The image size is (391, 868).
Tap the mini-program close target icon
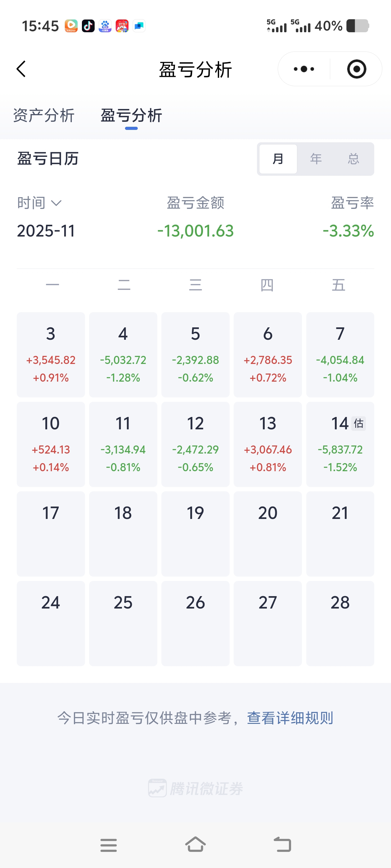pyautogui.click(x=356, y=69)
